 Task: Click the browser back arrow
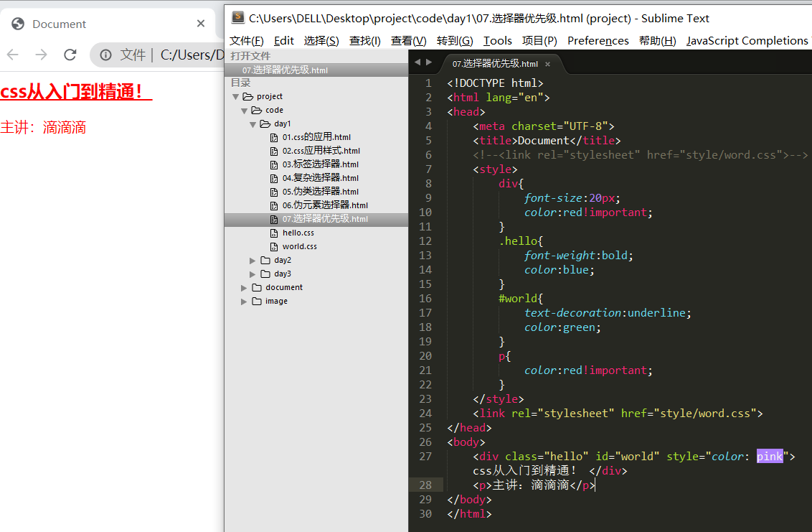tap(12, 54)
